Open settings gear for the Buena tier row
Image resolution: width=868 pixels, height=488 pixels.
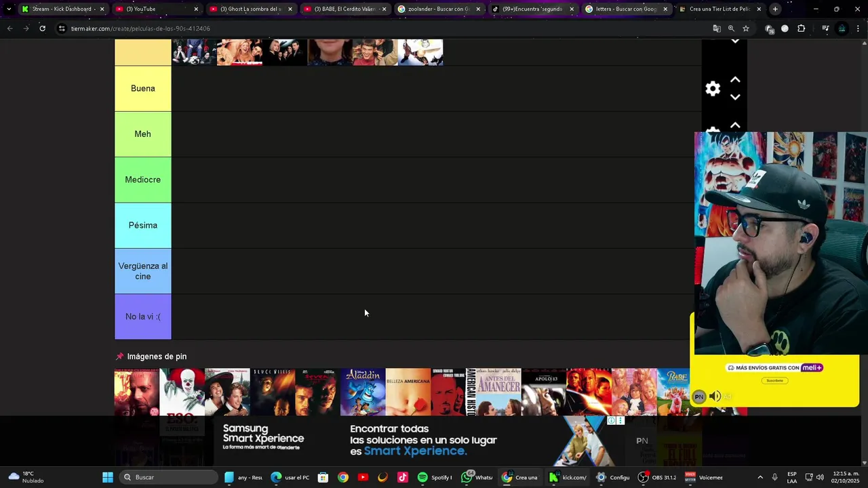pyautogui.click(x=713, y=89)
